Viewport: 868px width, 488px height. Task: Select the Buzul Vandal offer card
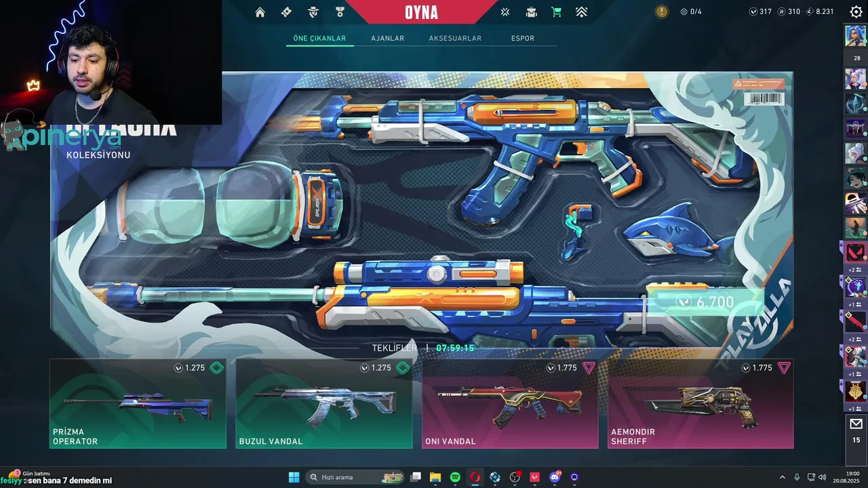tap(323, 404)
